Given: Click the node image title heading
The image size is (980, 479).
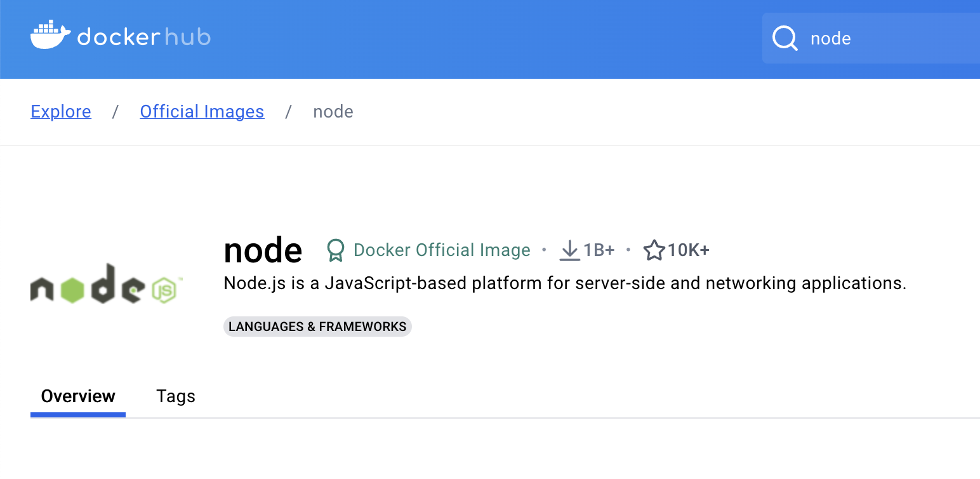Looking at the screenshot, I should click(263, 250).
